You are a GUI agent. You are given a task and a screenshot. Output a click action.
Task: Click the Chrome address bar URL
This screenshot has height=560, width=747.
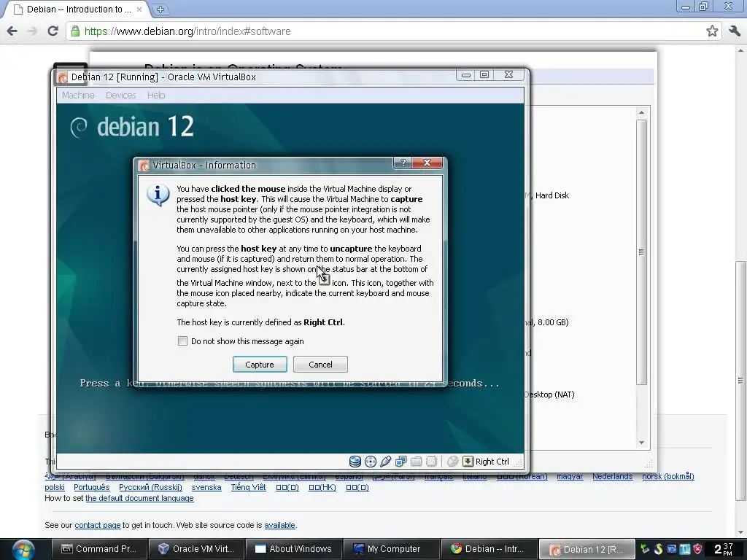point(187,31)
